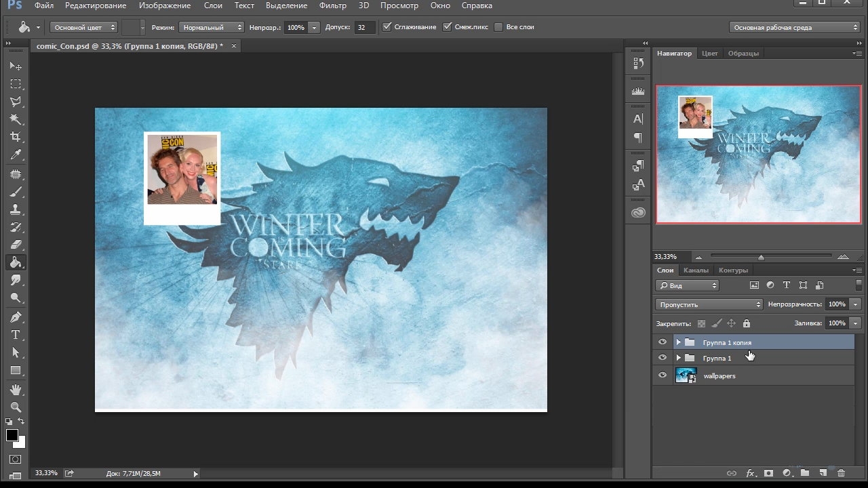
Task: Expand the Группа 1 копия group
Action: (678, 342)
